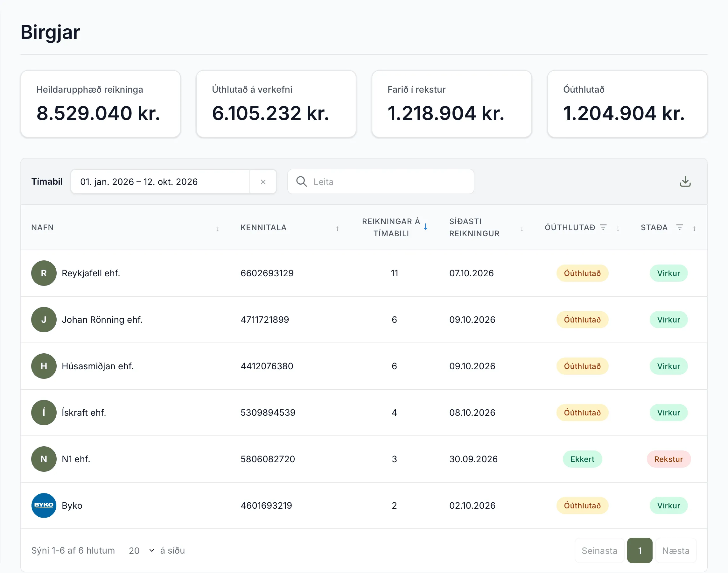Click the N1 N avatar

44,459
